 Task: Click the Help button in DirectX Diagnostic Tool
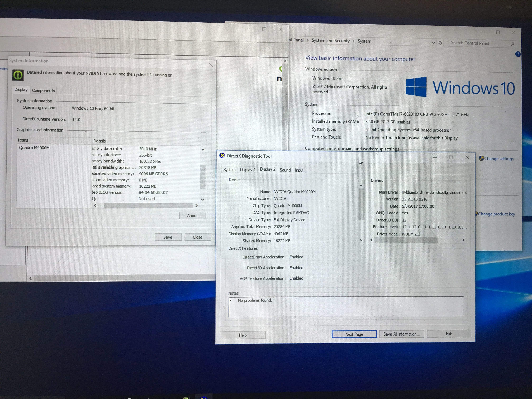[243, 335]
